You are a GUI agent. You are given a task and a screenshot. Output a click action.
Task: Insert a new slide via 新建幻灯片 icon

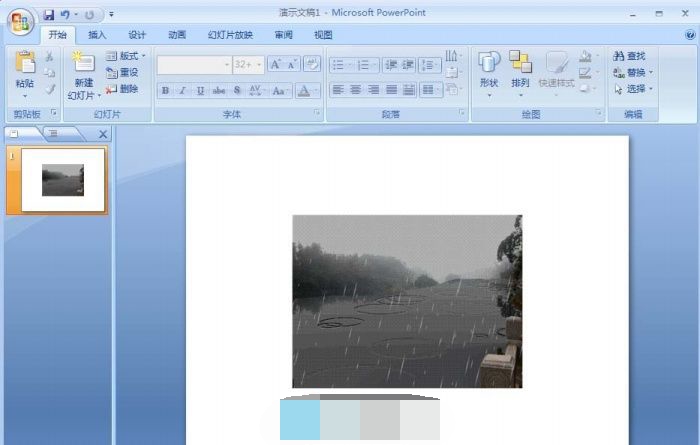pyautogui.click(x=82, y=64)
